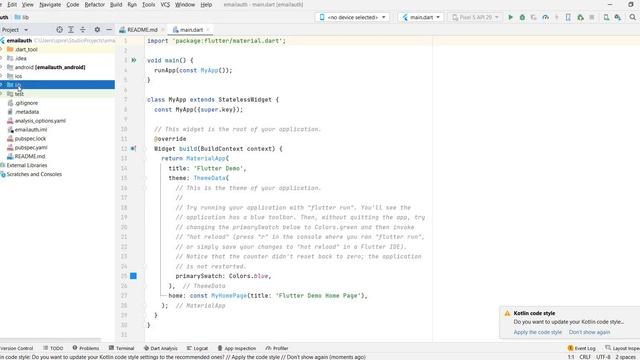Select the .metadata file
Image resolution: width=640 pixels, height=360 pixels.
tap(27, 112)
